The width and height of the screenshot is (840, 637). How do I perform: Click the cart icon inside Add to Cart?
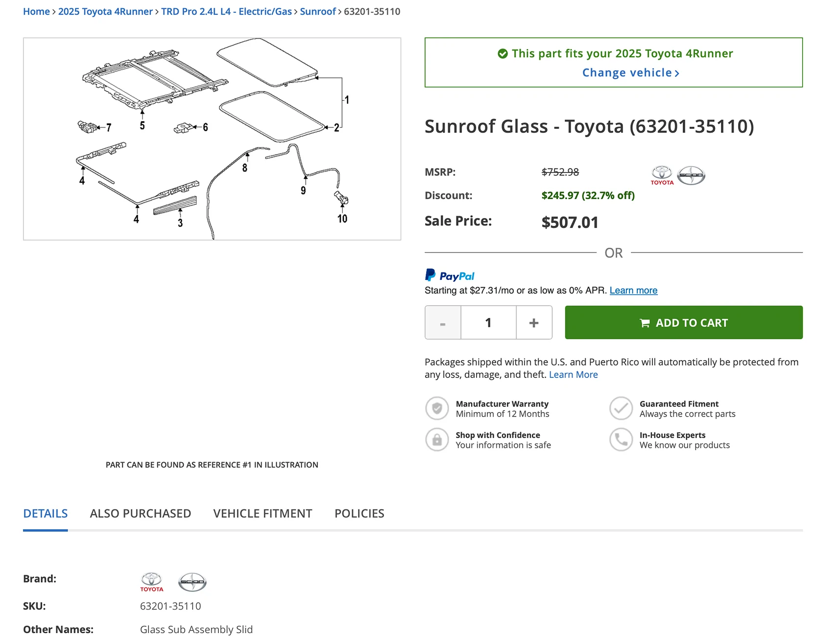646,322
